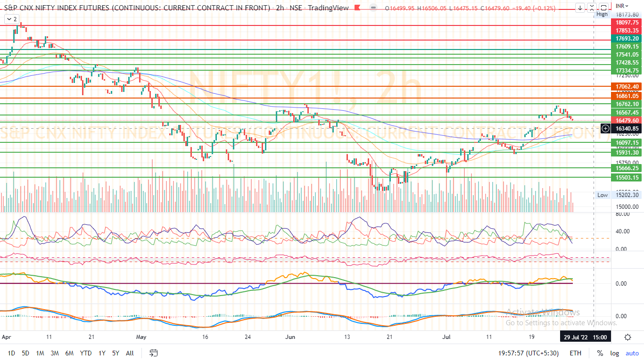Toggle percent scale mode
Screen dimensions: 644x362
coord(600,353)
